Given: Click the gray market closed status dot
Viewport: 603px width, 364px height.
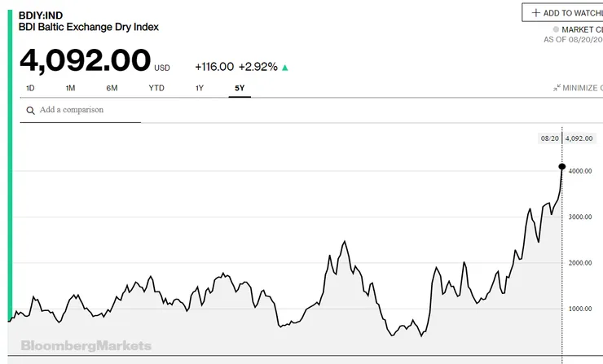Looking at the screenshot, I should [x=556, y=29].
